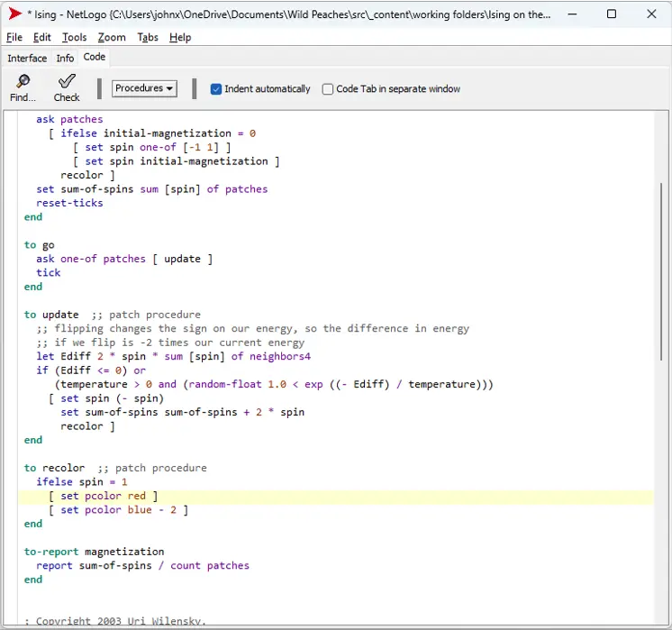Viewport: 672px width, 630px height.
Task: Open the Tabs menu
Action: pyautogui.click(x=148, y=37)
